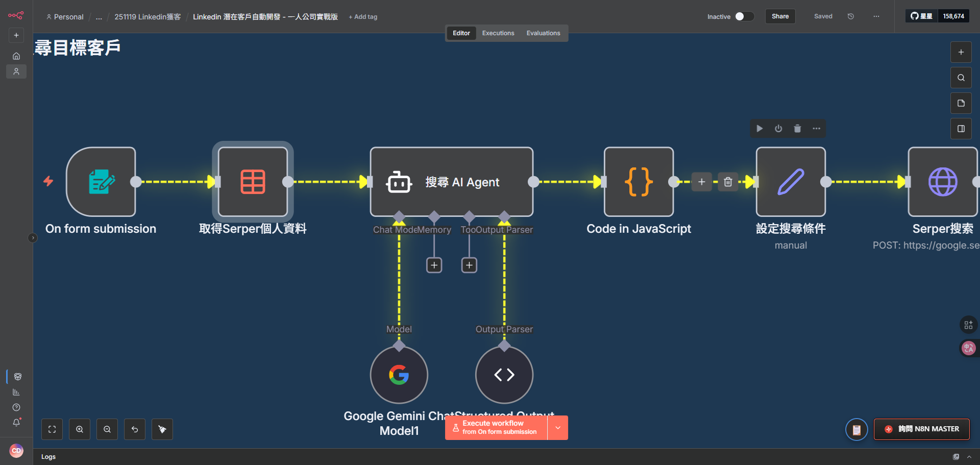Open the templates overview in the sidebar
The height and width of the screenshot is (465, 980).
tap(17, 377)
